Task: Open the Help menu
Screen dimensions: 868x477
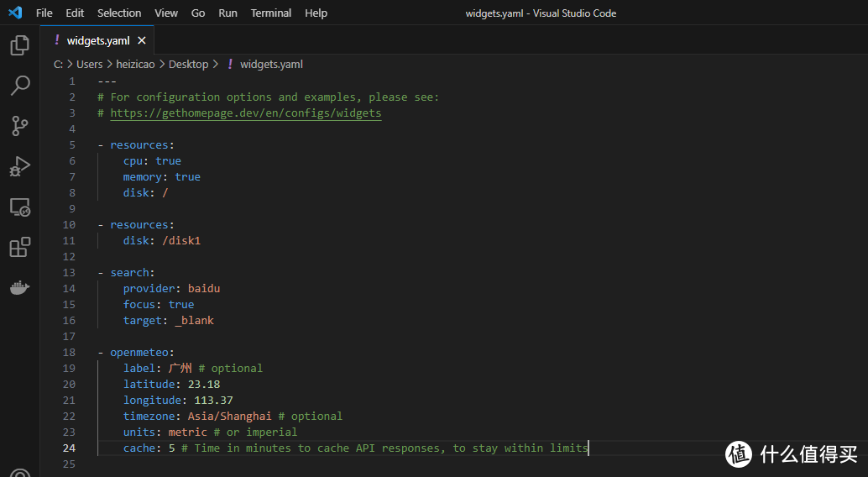Action: pos(316,13)
